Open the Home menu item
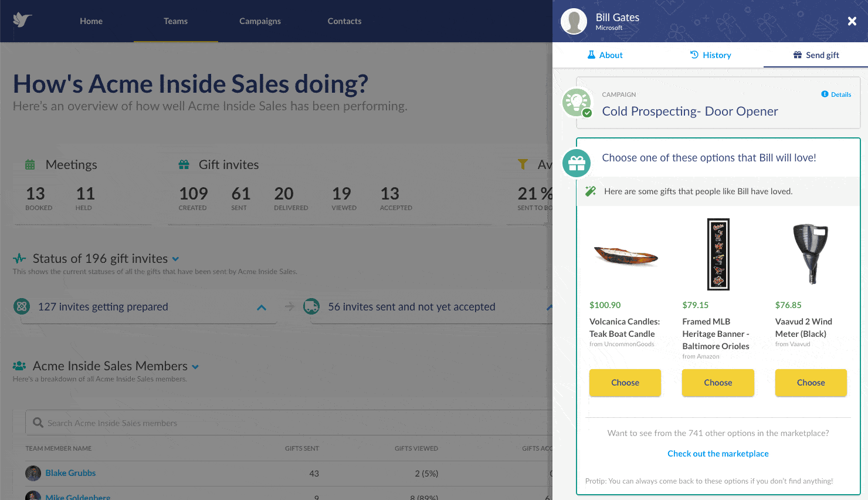Viewport: 868px width, 500px height. [91, 21]
